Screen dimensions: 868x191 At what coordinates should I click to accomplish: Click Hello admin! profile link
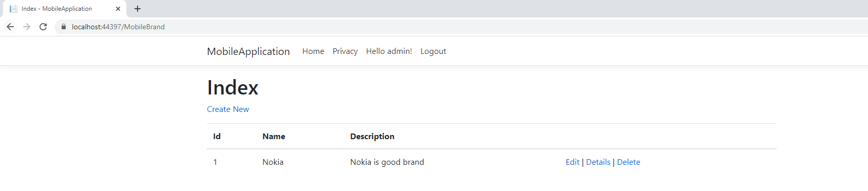[x=389, y=51]
